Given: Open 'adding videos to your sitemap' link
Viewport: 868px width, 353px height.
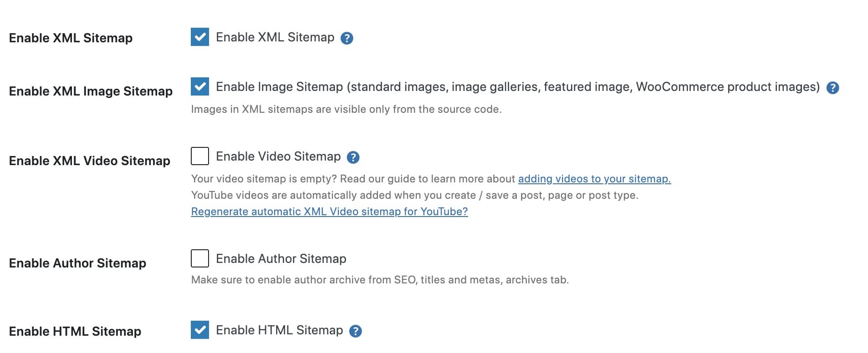Looking at the screenshot, I should [x=594, y=179].
